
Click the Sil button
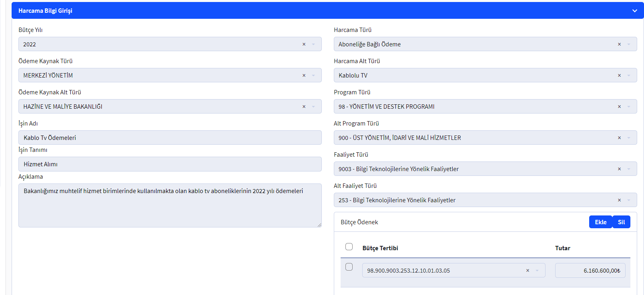[621, 222]
